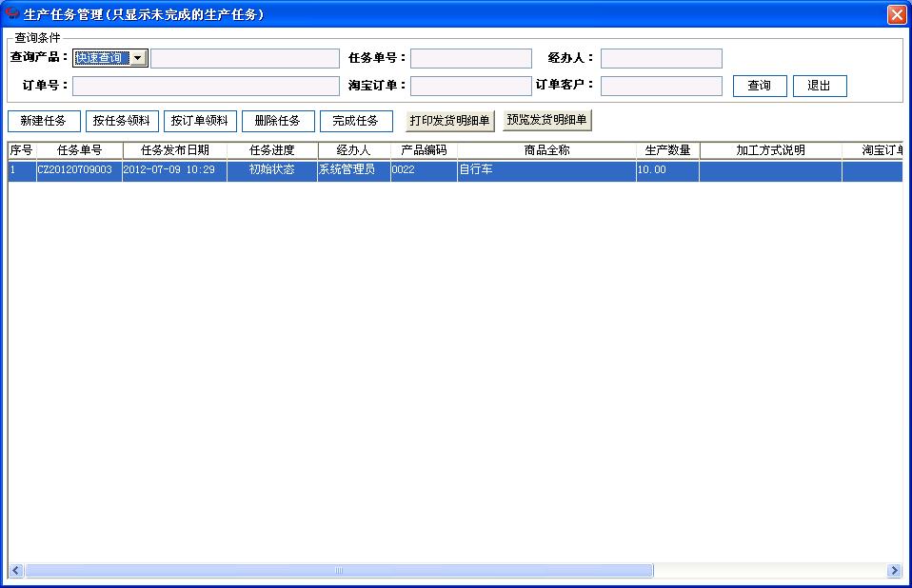Click in the 任务单号 input field
Viewport: 912px width, 588px height.
click(x=471, y=58)
